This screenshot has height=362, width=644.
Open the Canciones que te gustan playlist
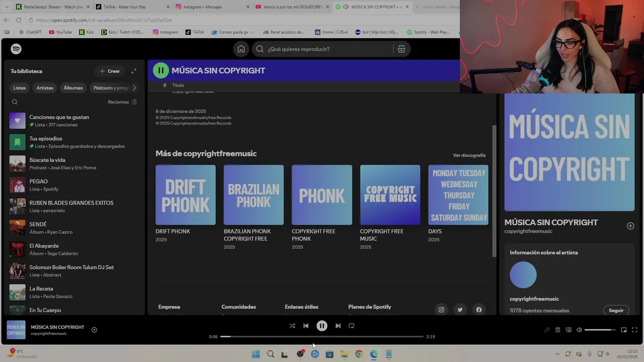tap(73, 121)
